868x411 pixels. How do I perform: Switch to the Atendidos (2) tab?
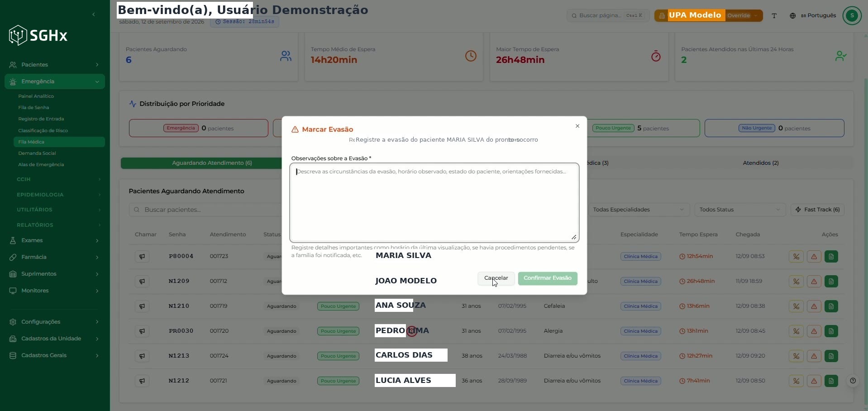760,163
